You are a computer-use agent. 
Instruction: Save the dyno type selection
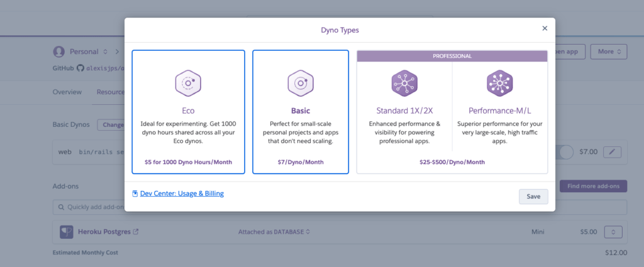[533, 197]
